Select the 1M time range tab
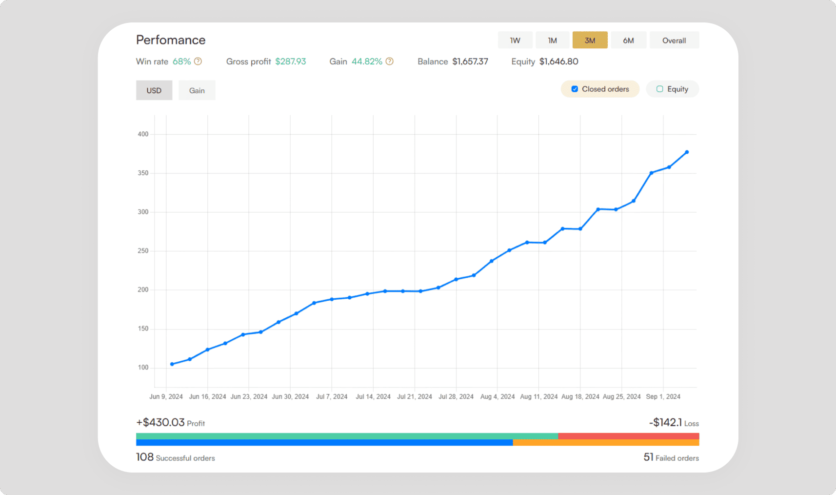Viewport: 836px width, 495px height. click(552, 41)
